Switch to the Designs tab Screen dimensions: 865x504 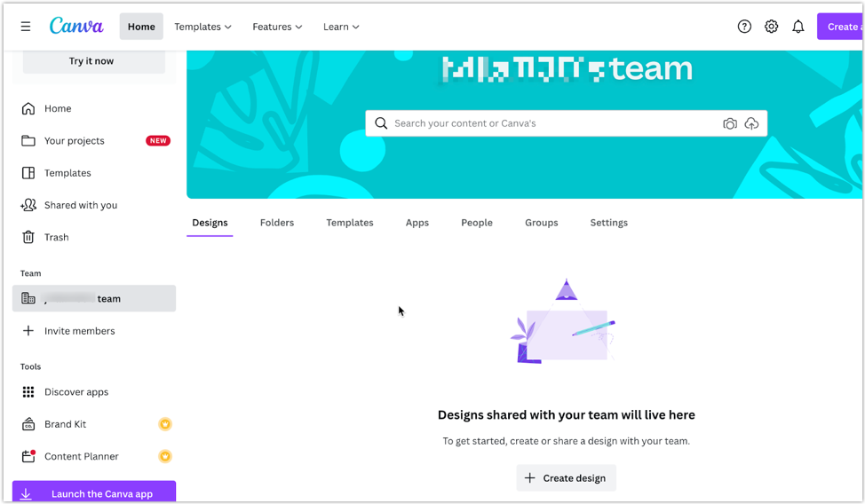tap(210, 223)
